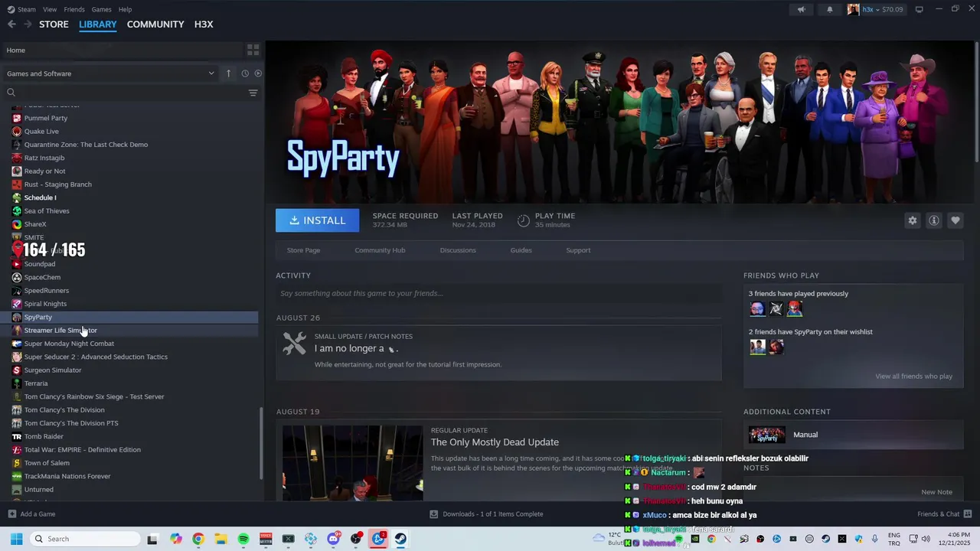980x551 pixels.
Task: Click the library sidebar scrollbar
Action: pos(261,442)
